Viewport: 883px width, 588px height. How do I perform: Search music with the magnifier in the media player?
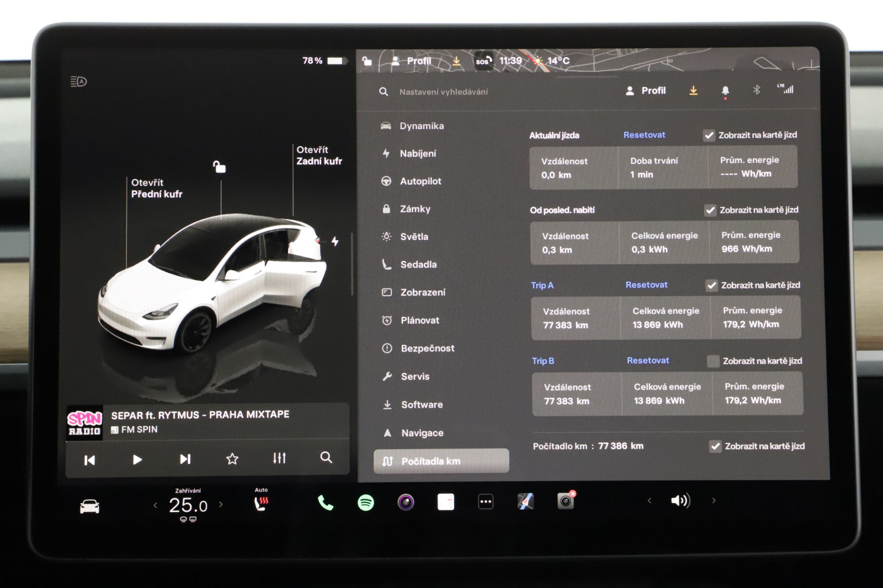pos(326,458)
